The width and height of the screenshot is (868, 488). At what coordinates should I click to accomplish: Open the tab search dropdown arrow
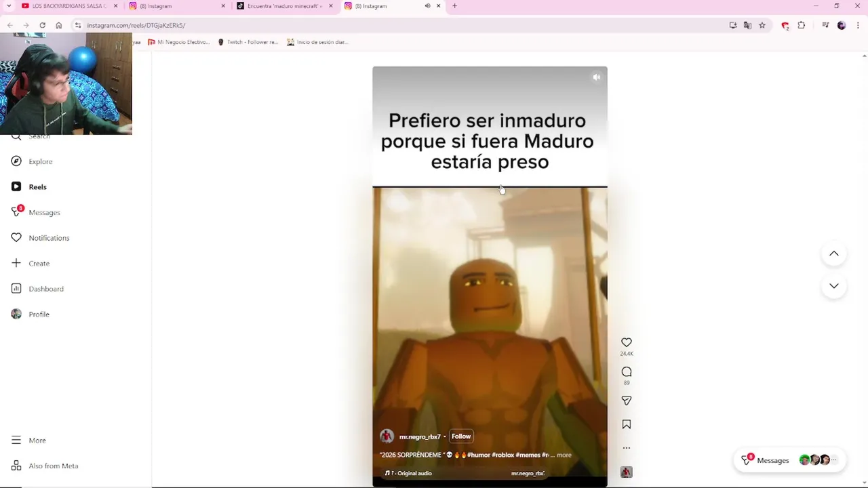8,6
